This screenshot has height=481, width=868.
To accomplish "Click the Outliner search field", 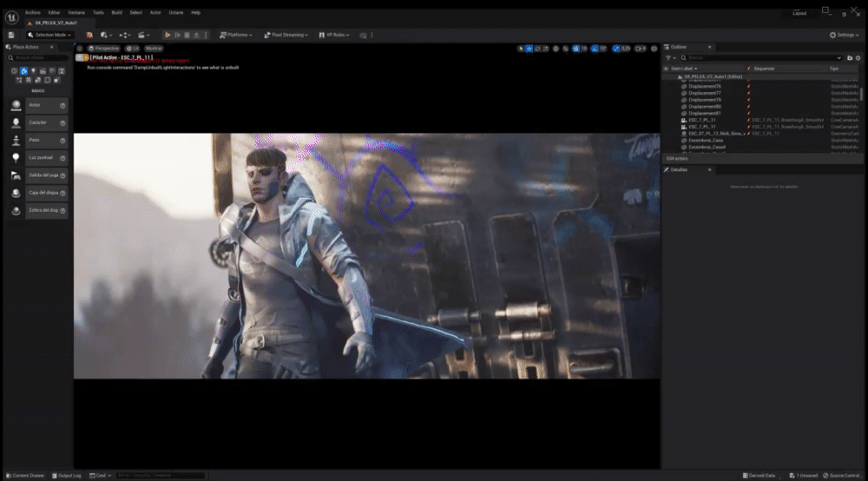I will coord(761,57).
